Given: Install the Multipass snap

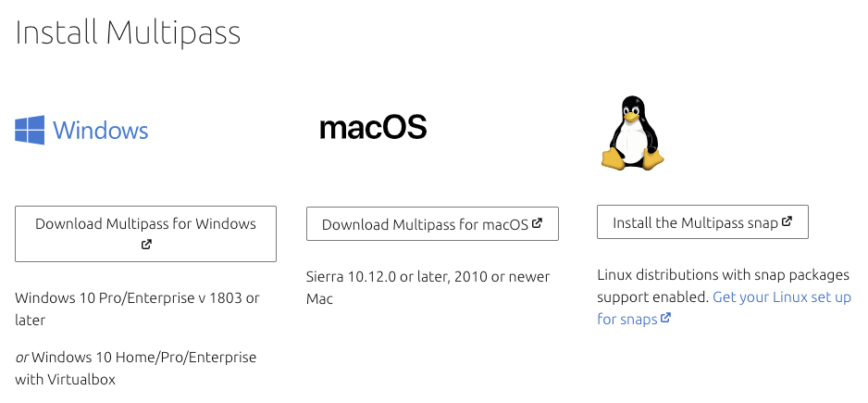Looking at the screenshot, I should (702, 222).
